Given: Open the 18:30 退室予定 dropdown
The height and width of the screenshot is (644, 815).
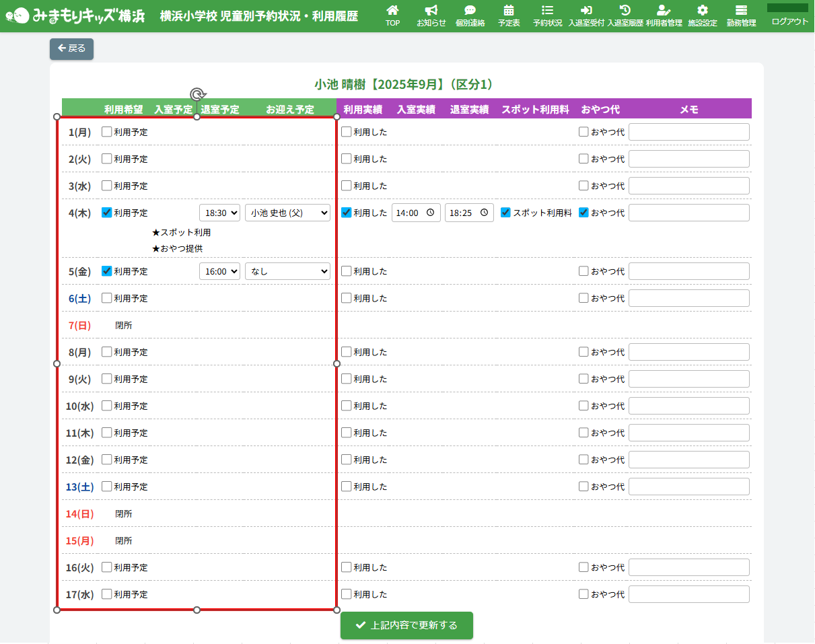Looking at the screenshot, I should click(x=219, y=213).
